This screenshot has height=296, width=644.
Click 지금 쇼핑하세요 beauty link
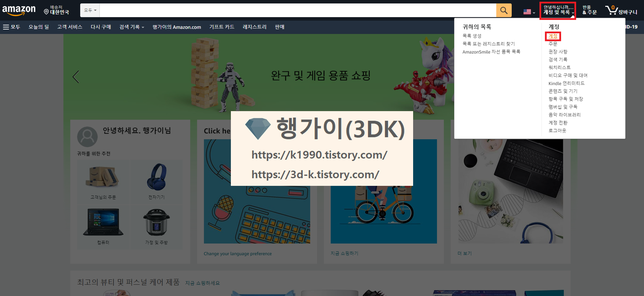[x=203, y=283]
